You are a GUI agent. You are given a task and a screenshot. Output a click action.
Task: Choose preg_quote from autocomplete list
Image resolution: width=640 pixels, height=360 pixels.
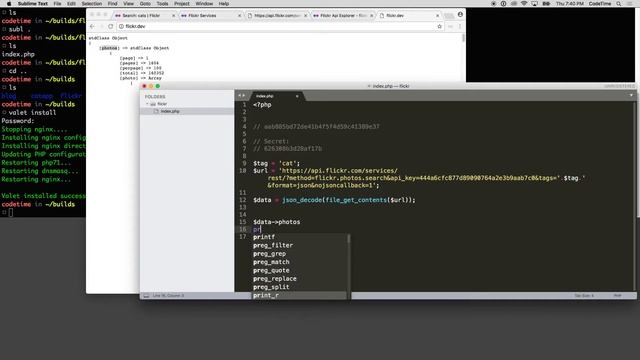click(299, 271)
